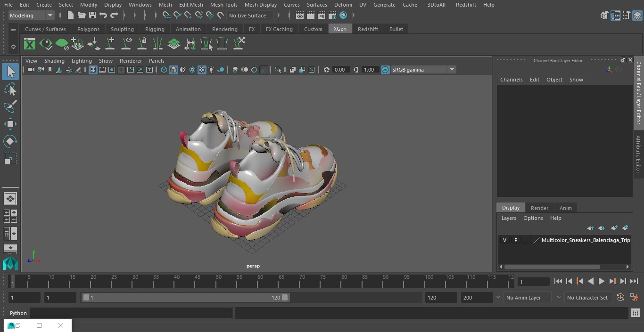Viewport: 644px width, 332px height.
Task: Open the Modeling workspace dropdown
Action: [32, 16]
